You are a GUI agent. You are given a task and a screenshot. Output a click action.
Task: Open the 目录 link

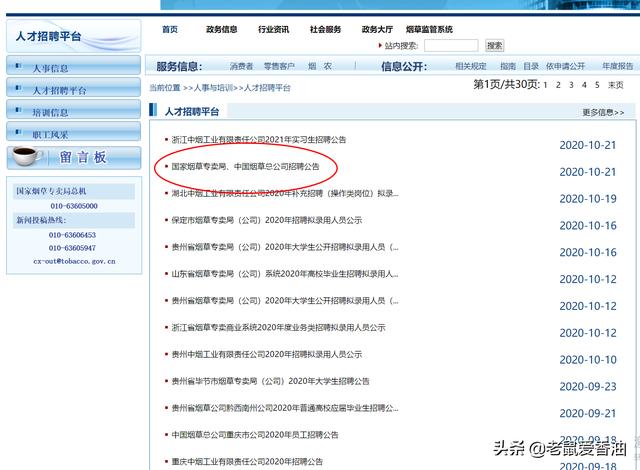(x=531, y=66)
